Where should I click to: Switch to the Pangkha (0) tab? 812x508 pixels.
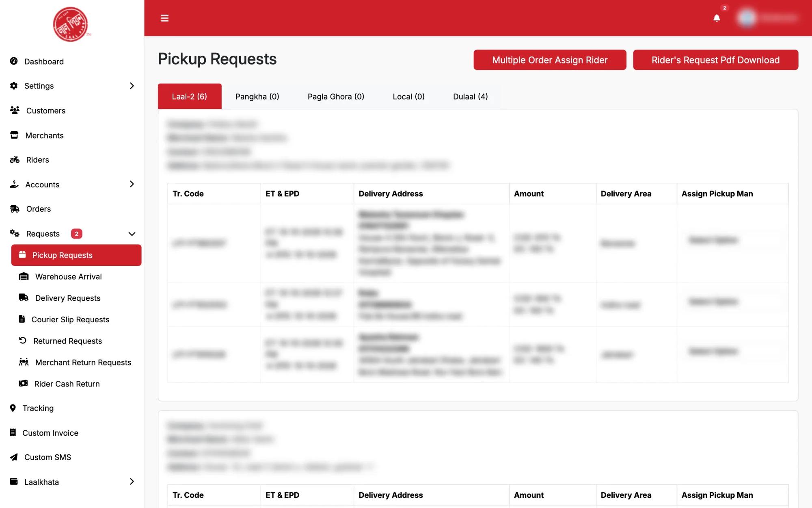257,96
